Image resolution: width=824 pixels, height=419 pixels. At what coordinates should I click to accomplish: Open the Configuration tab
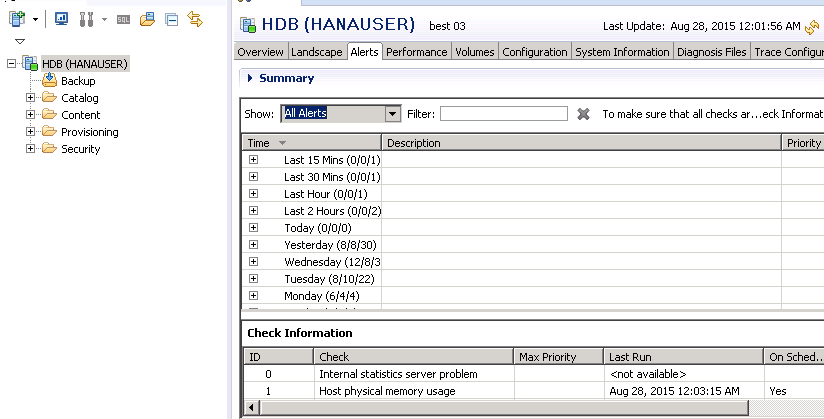534,52
